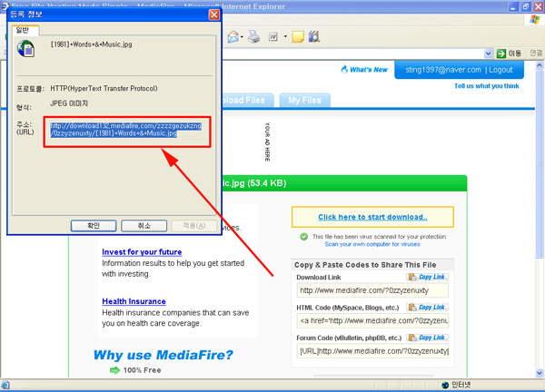Click the page scrollbar up arrow
545x392 pixels.
(539, 65)
